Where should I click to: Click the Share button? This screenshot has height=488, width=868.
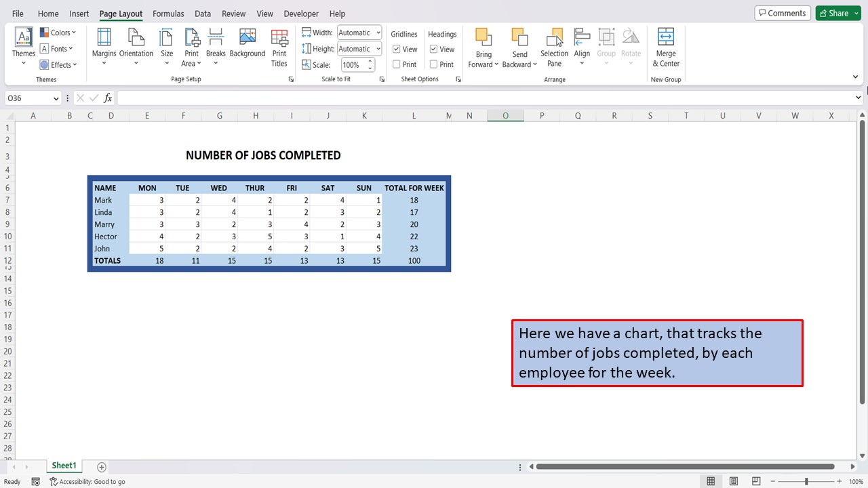click(833, 13)
